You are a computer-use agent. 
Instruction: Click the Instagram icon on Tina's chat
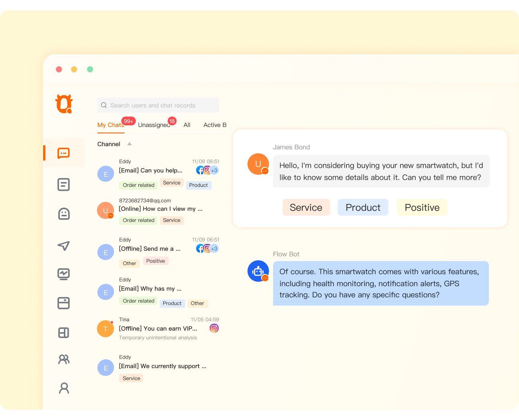(214, 328)
